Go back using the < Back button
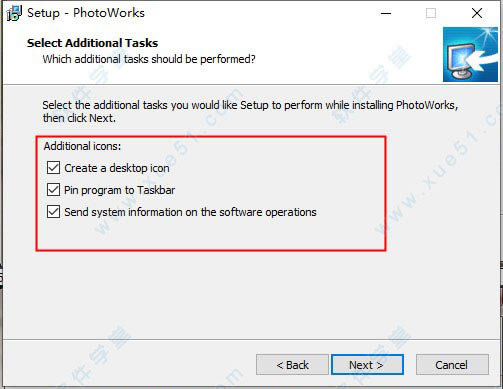Image resolution: width=503 pixels, height=389 pixels. (292, 365)
